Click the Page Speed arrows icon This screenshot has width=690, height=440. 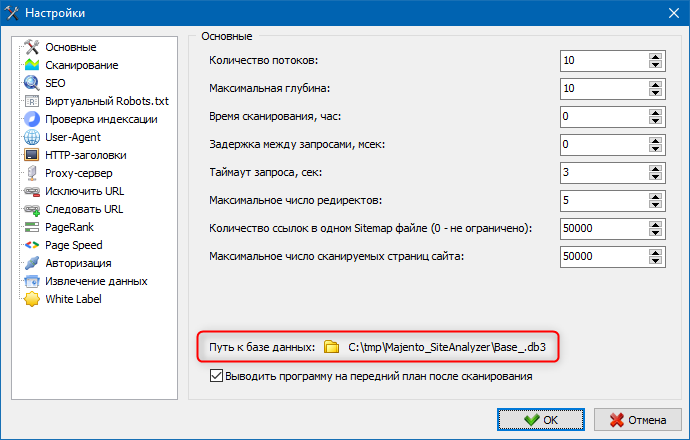[32, 245]
